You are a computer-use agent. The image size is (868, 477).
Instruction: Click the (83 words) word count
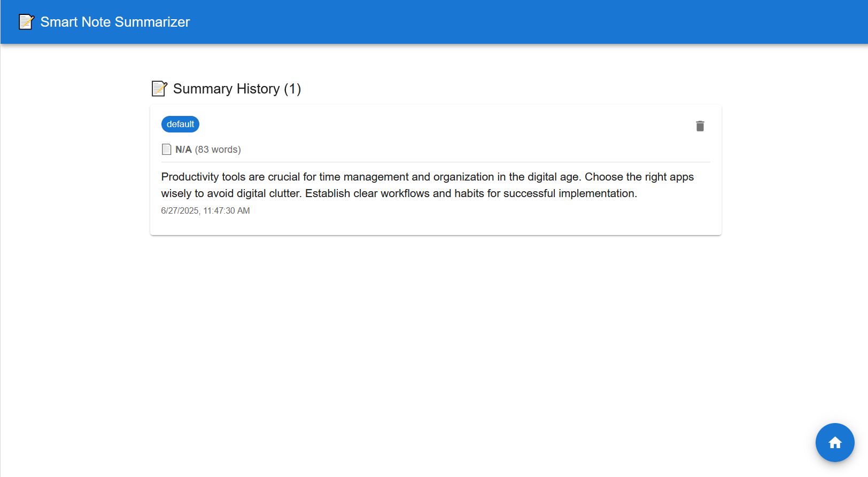pyautogui.click(x=218, y=150)
